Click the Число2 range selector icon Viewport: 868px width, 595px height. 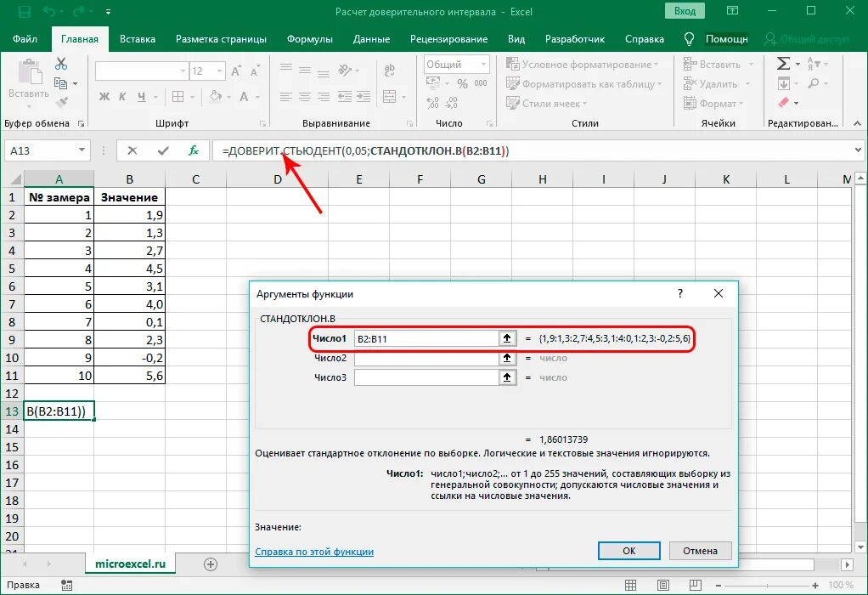(507, 358)
